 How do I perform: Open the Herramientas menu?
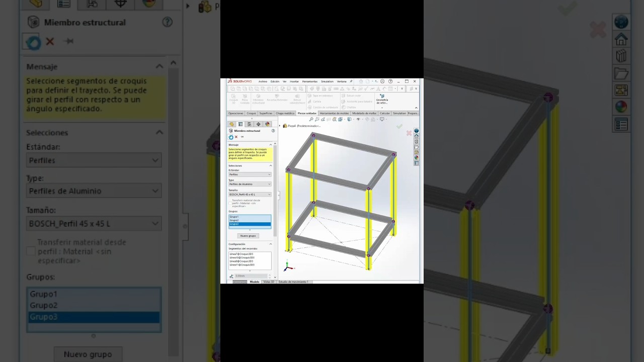click(x=310, y=81)
